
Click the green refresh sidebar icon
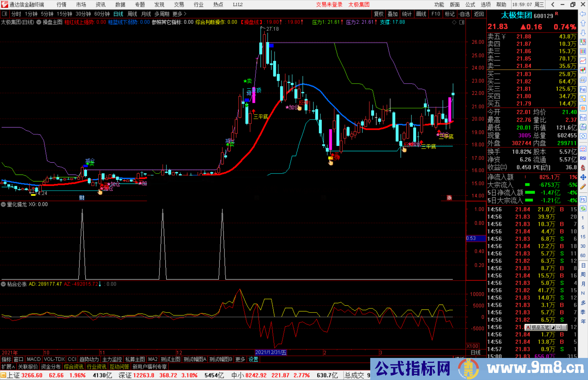pos(583,209)
